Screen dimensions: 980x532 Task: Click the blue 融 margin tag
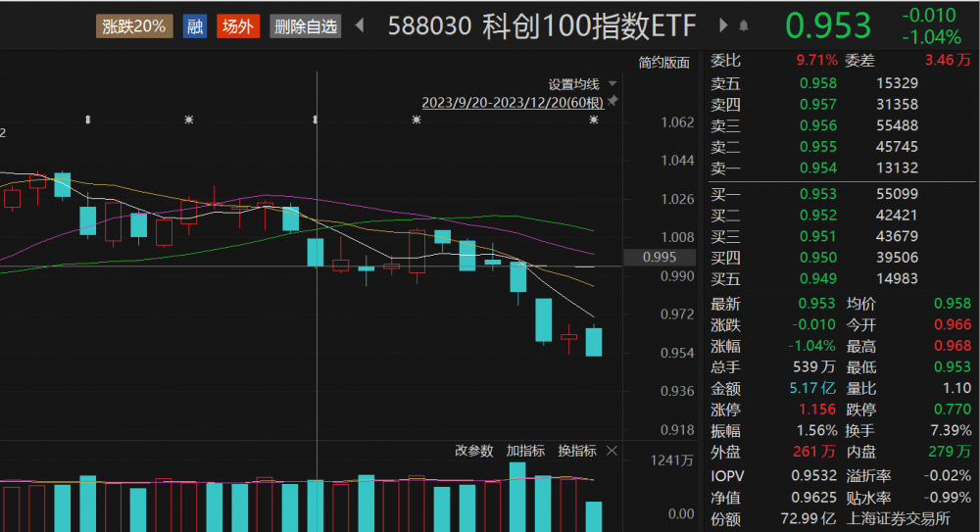[x=195, y=26]
